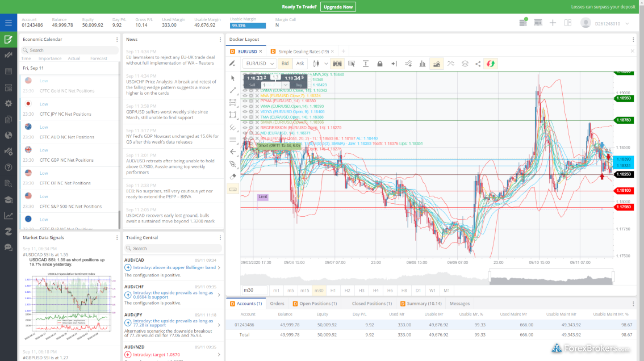Toggle visibility of WMA indicator
644x361 pixels.
point(245,106)
